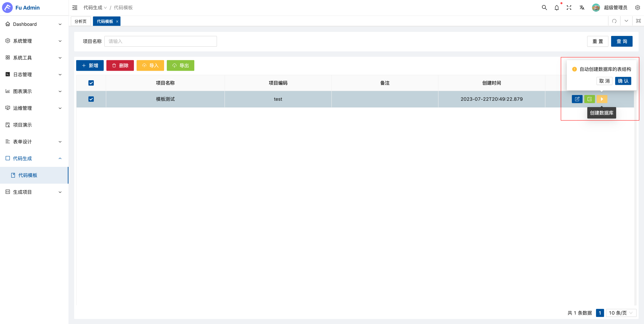Click the blue 新增 button
This screenshot has height=324, width=644.
pos(90,65)
